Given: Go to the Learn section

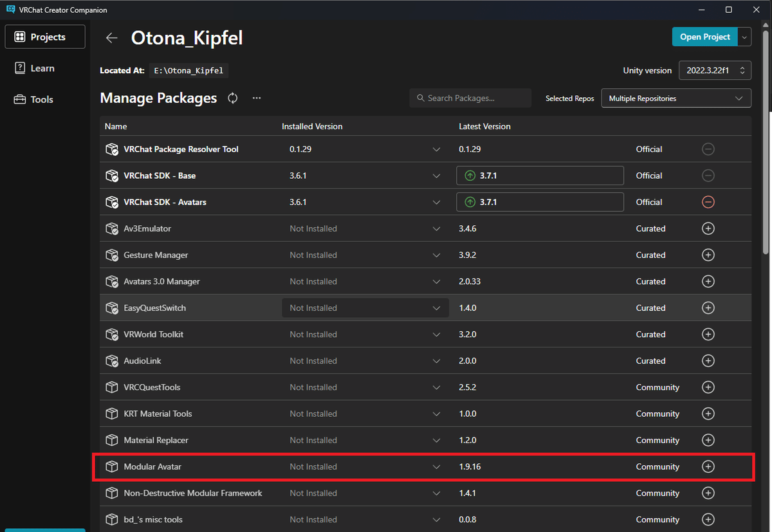Looking at the screenshot, I should 42,68.
